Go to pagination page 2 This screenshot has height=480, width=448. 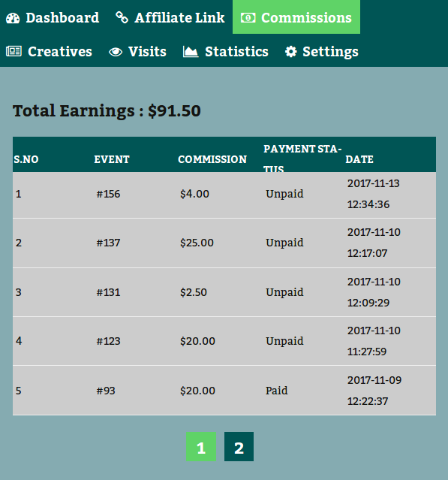[239, 447]
